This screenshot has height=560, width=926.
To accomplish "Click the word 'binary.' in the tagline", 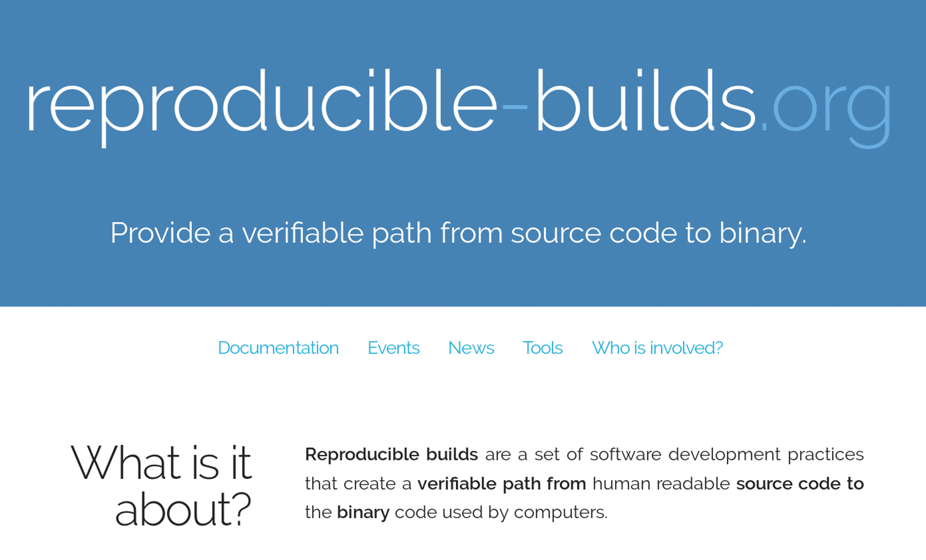I will pos(762,233).
